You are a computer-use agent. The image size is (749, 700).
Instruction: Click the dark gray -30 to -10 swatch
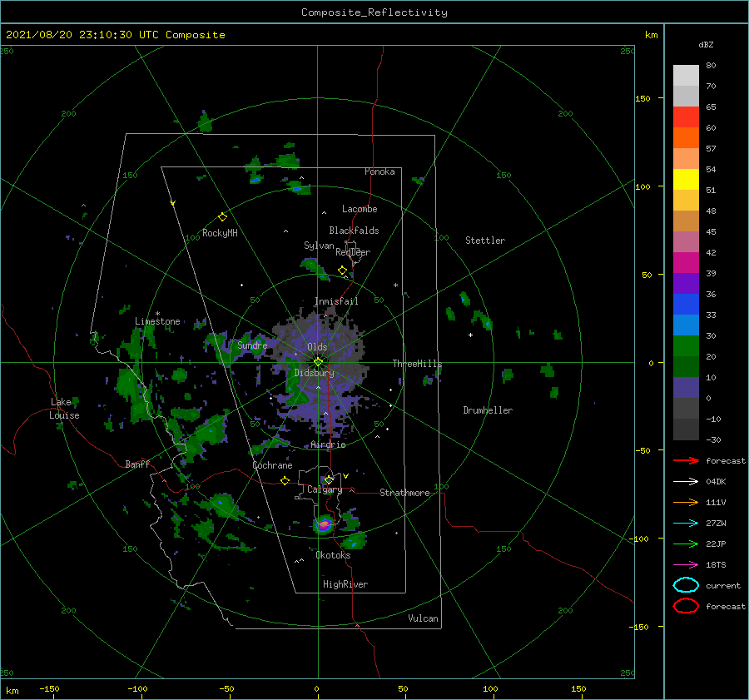tap(686, 429)
